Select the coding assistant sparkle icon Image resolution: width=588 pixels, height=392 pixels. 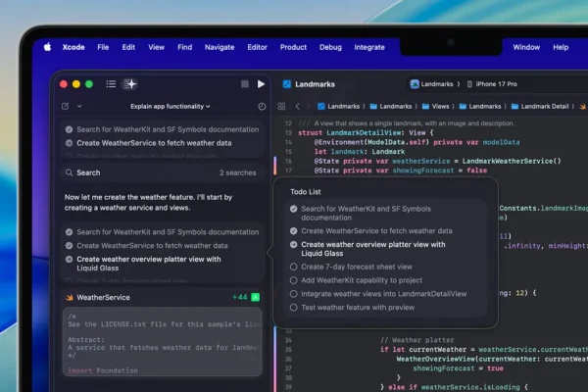click(x=130, y=84)
